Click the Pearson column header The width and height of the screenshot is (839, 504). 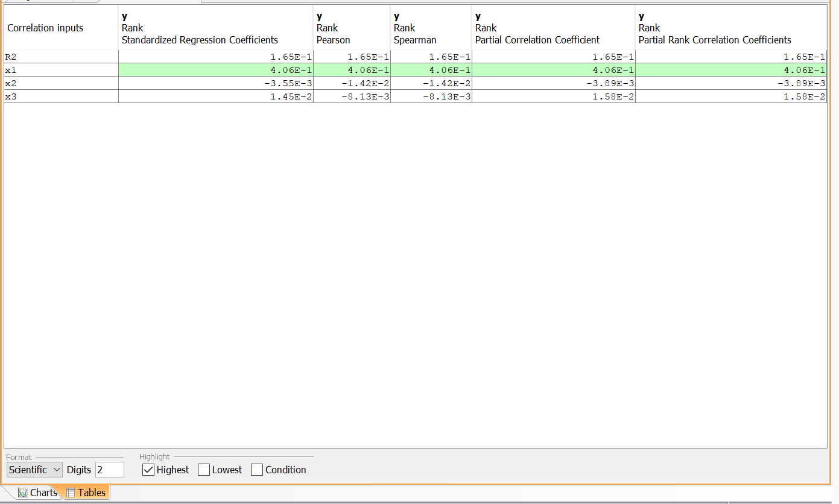[352, 28]
